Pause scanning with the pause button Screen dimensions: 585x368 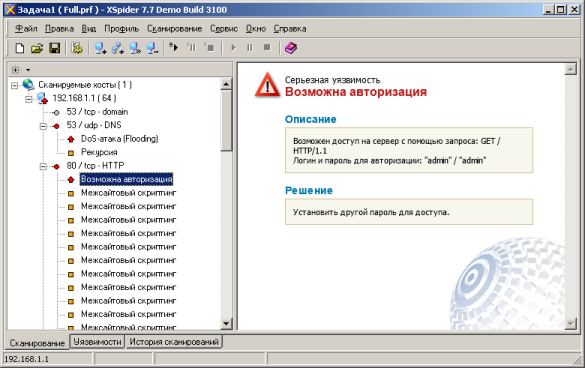coord(250,48)
